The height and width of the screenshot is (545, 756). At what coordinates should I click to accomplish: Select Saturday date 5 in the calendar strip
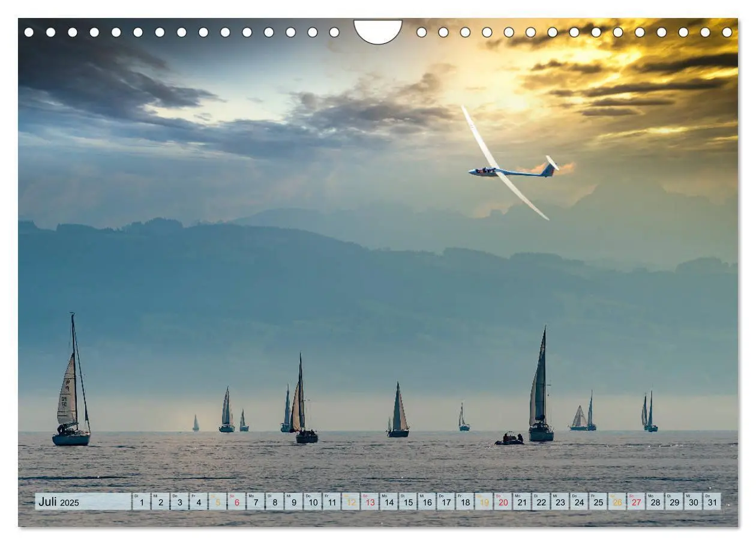(x=217, y=502)
